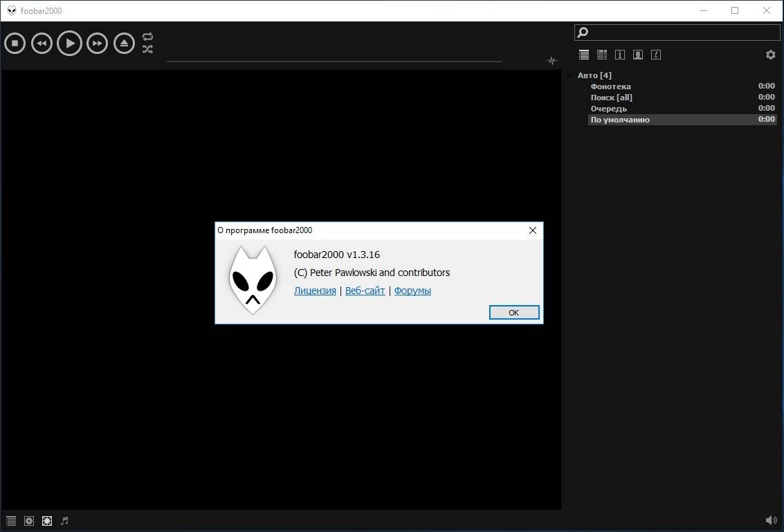This screenshot has width=784, height=532.
Task: Open the artist biography panel icon
Action: coord(638,55)
